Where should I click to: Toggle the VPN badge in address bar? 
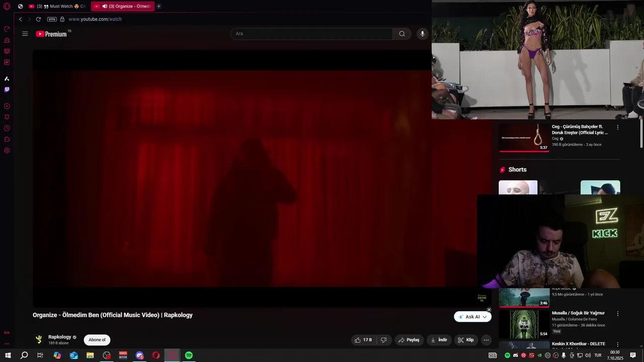52,19
